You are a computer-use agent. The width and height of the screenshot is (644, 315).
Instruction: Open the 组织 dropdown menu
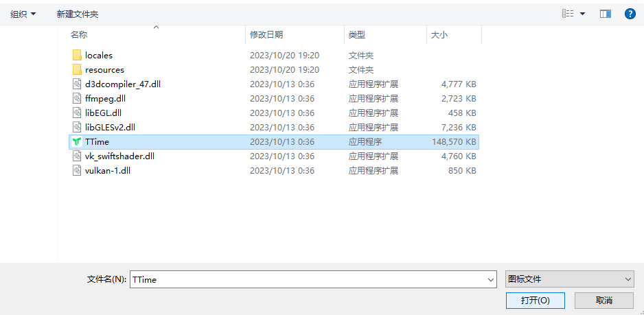pos(23,14)
